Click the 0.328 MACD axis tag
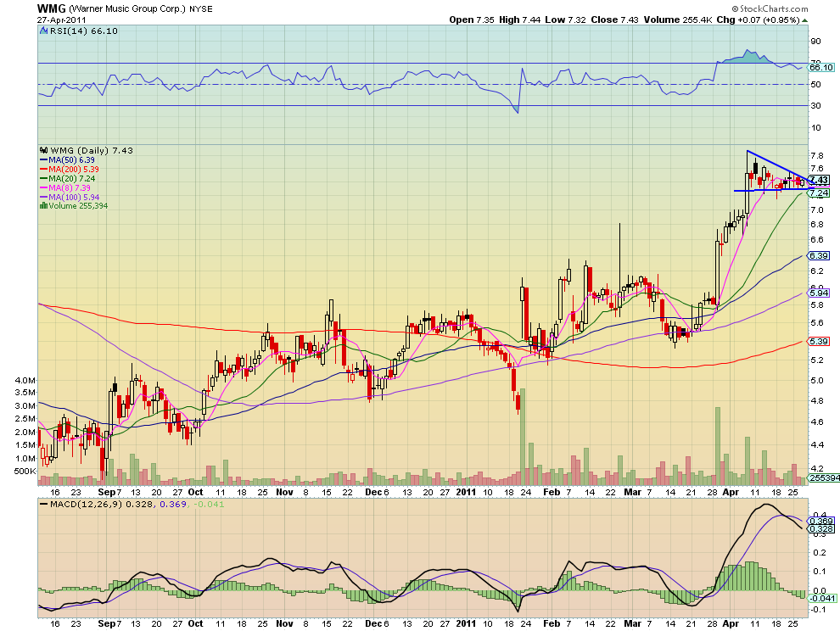840x631 pixels. point(821,529)
